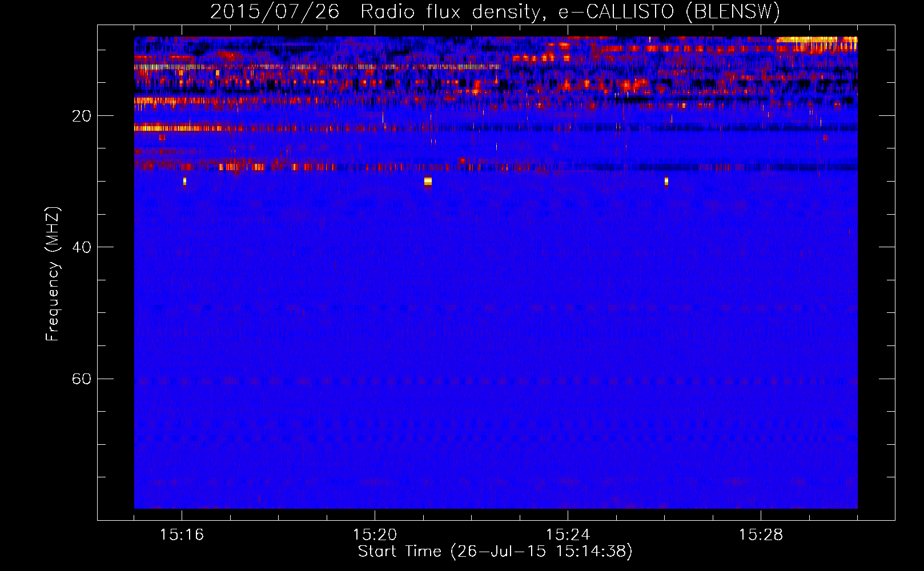
Task: Click the plot title '2015/07/26 Radio flux density'
Action: pos(495,11)
